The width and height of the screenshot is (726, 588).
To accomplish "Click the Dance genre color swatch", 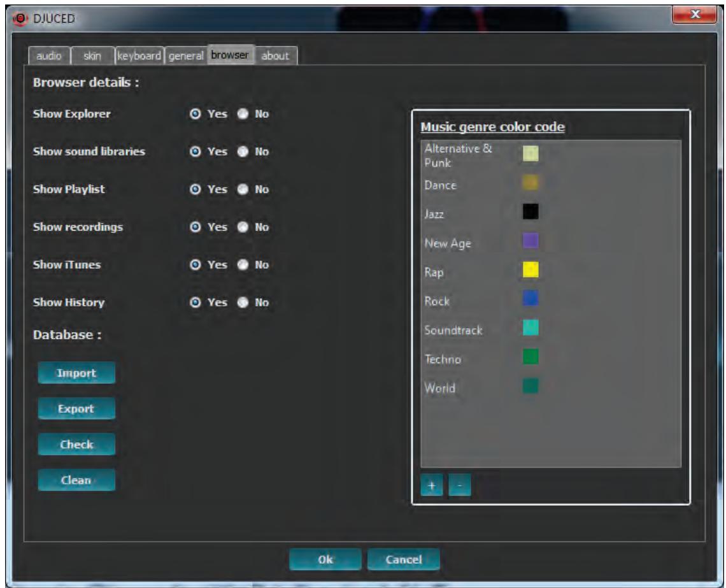I will point(530,182).
